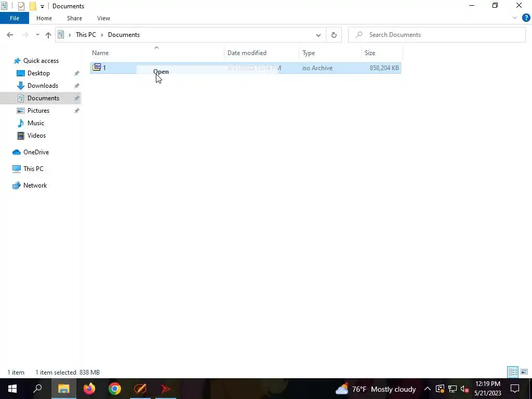The height and width of the screenshot is (399, 532).
Task: Click the pin icon beside Downloads
Action: pyautogui.click(x=77, y=86)
